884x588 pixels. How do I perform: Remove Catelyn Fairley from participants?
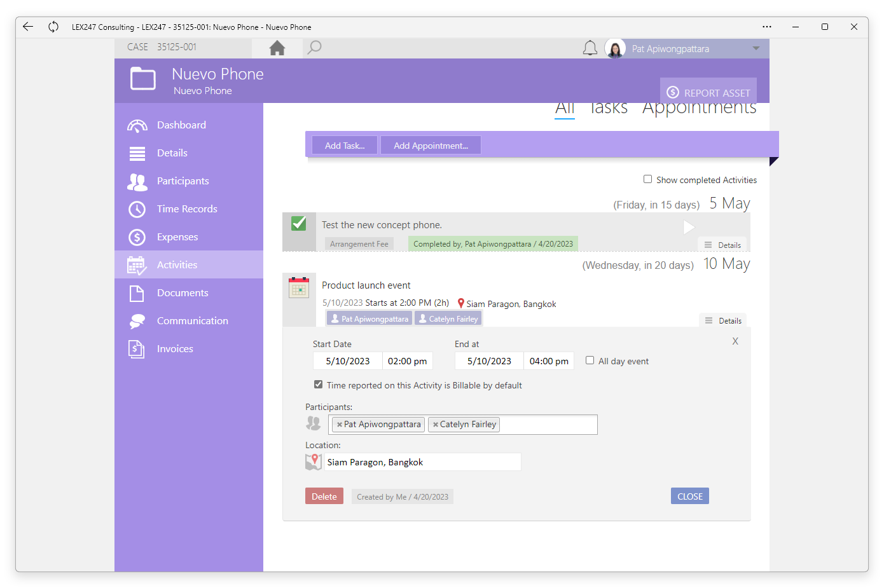(x=435, y=425)
